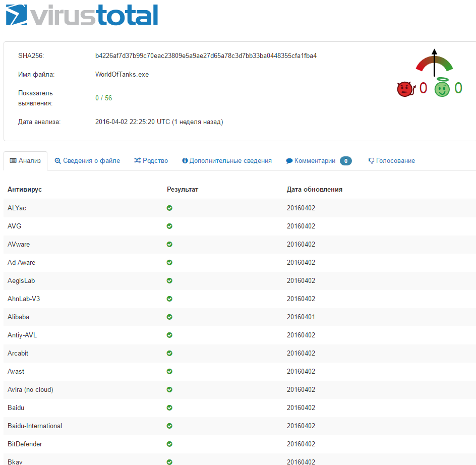The image size is (476, 465).
Task: Click the SHA256: label
Action: pyautogui.click(x=31, y=55)
